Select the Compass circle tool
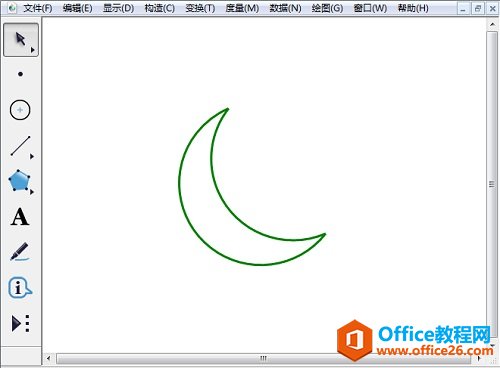 point(20,110)
